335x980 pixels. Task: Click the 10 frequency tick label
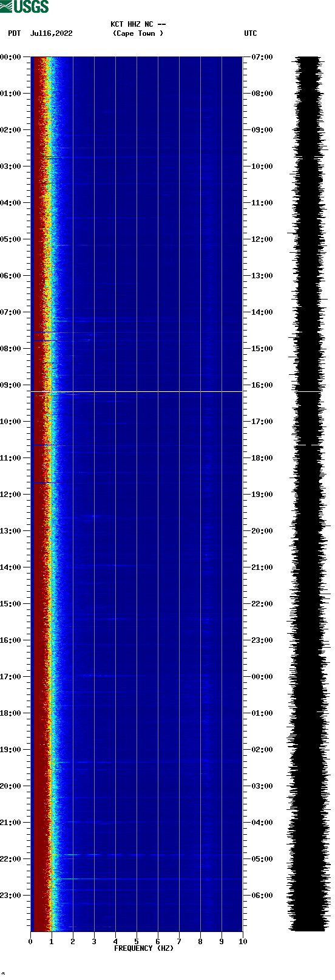click(x=243, y=942)
